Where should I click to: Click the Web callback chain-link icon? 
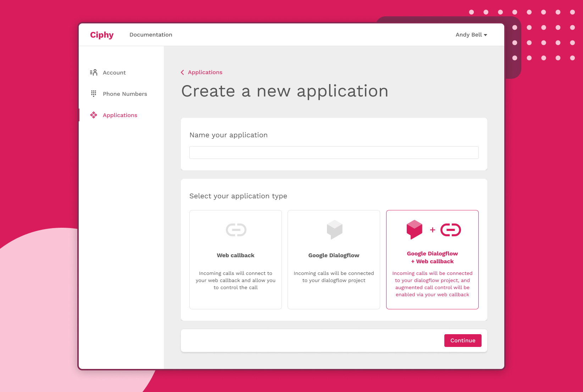[x=235, y=230]
